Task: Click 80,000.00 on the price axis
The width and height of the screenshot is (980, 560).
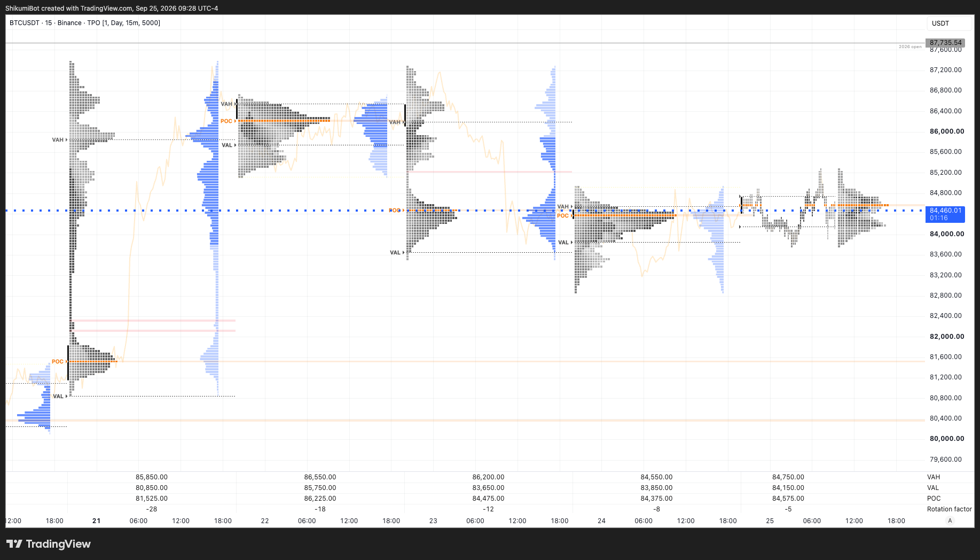Action: click(x=947, y=439)
